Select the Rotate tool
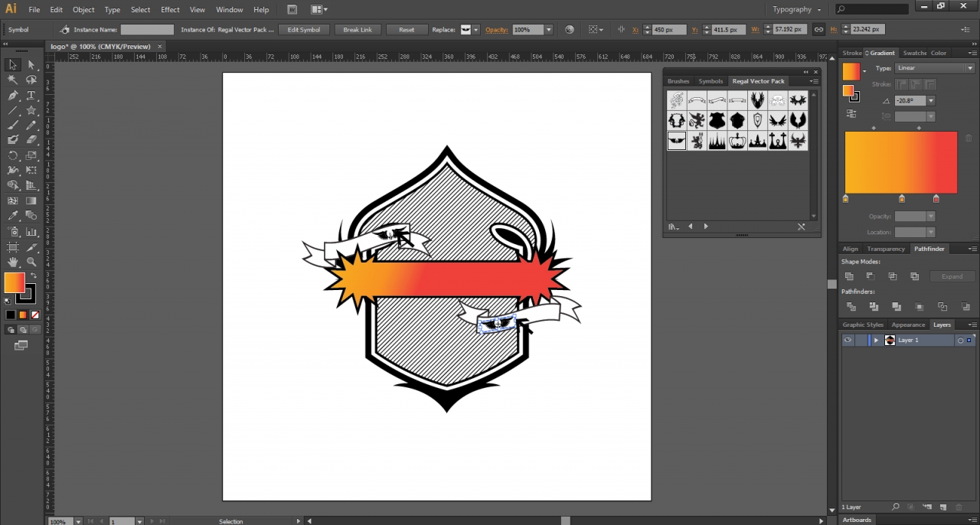Screen dimensions: 980x525 (x=13, y=155)
